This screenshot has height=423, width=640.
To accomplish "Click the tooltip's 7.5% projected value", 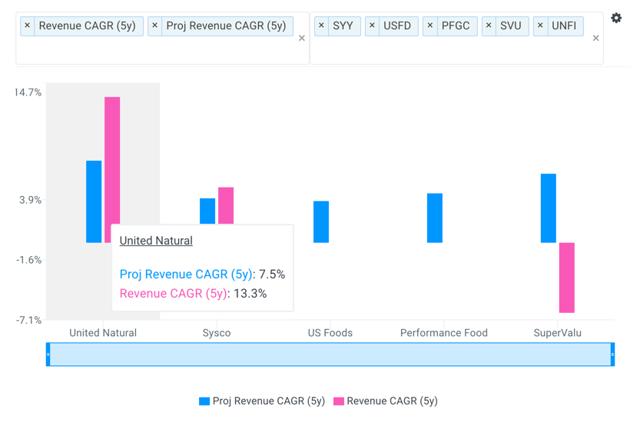I will pyautogui.click(x=272, y=274).
